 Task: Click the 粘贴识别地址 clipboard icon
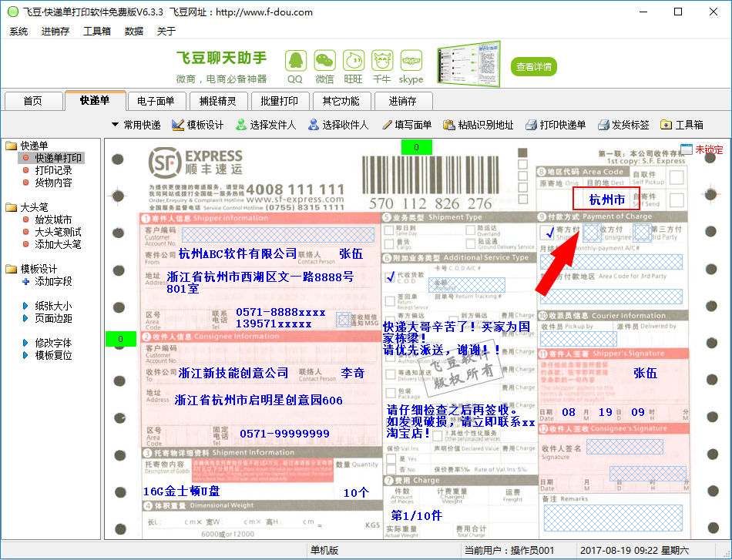(x=448, y=125)
